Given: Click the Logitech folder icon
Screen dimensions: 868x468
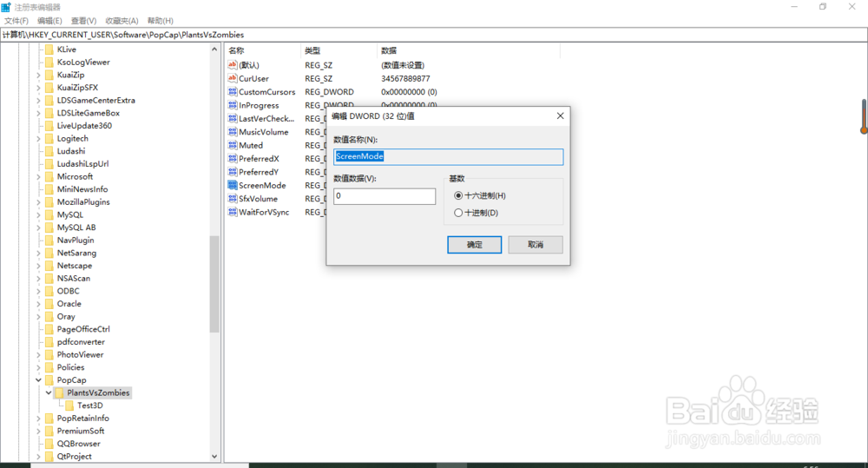Looking at the screenshot, I should [49, 138].
